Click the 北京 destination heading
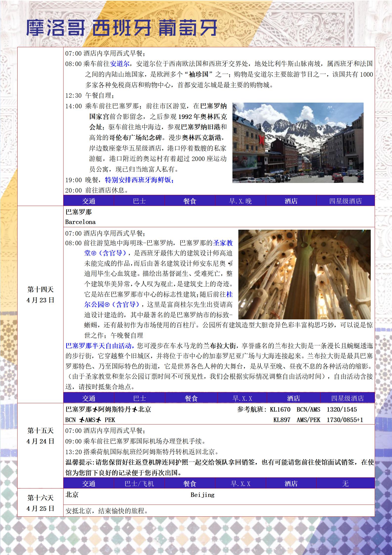This screenshot has height=555, width=392. point(72,494)
